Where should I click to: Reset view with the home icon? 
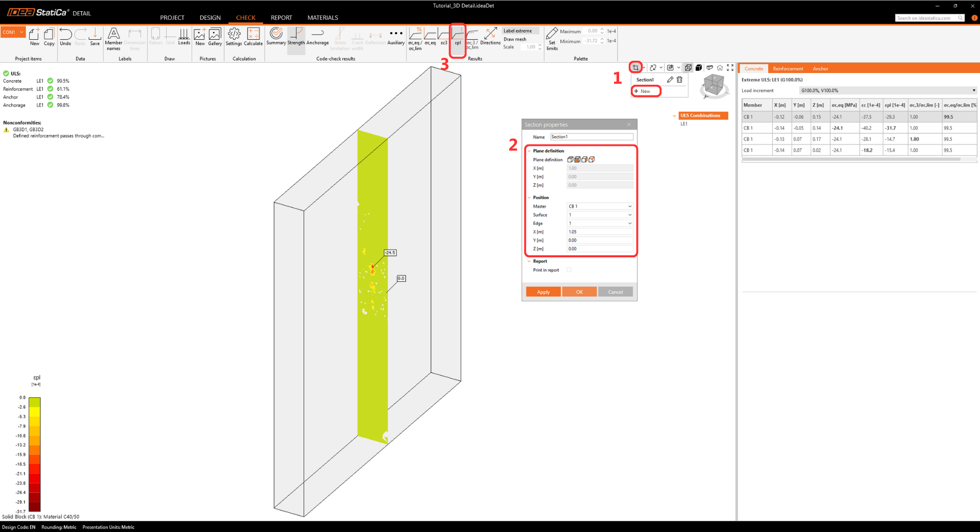pyautogui.click(x=720, y=67)
